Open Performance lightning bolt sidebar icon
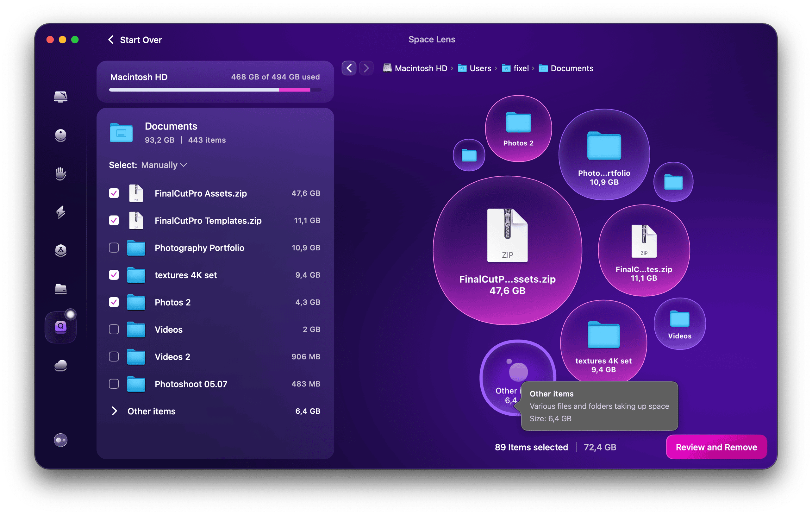This screenshot has height=515, width=812. [61, 212]
